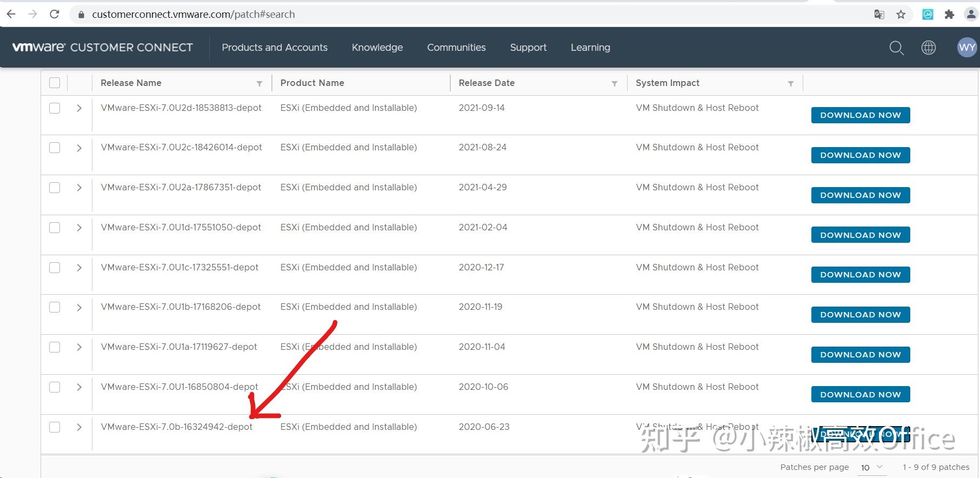Screen dimensions: 980x478
Task: Bookmark this page with the star icon
Action: click(x=901, y=15)
